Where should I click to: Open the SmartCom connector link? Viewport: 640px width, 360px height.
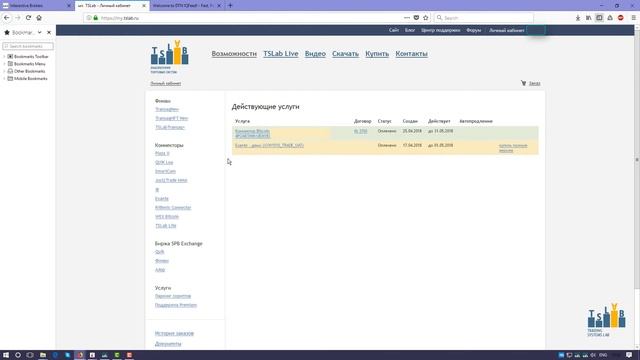165,171
